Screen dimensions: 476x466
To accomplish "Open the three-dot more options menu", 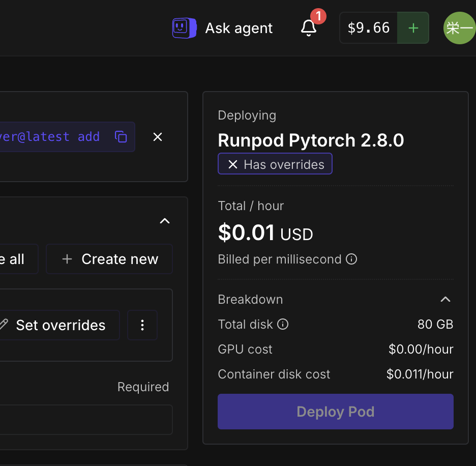I will (142, 325).
